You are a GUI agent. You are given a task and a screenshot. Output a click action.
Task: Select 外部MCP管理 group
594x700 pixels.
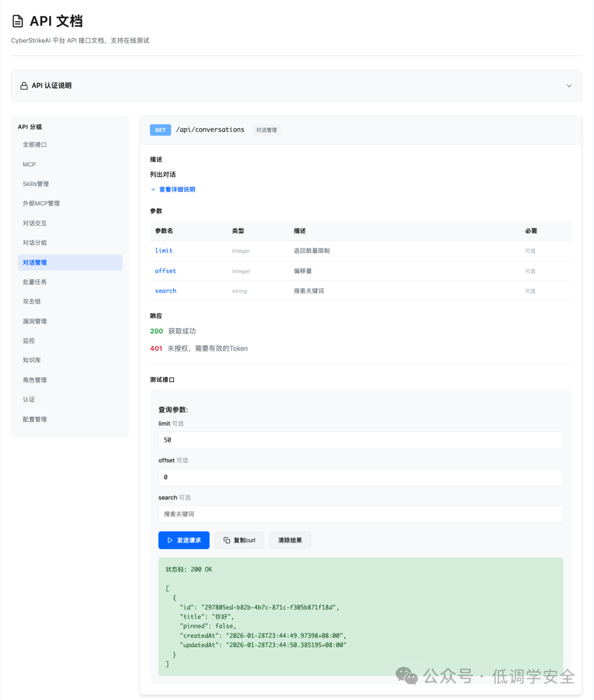click(x=70, y=204)
